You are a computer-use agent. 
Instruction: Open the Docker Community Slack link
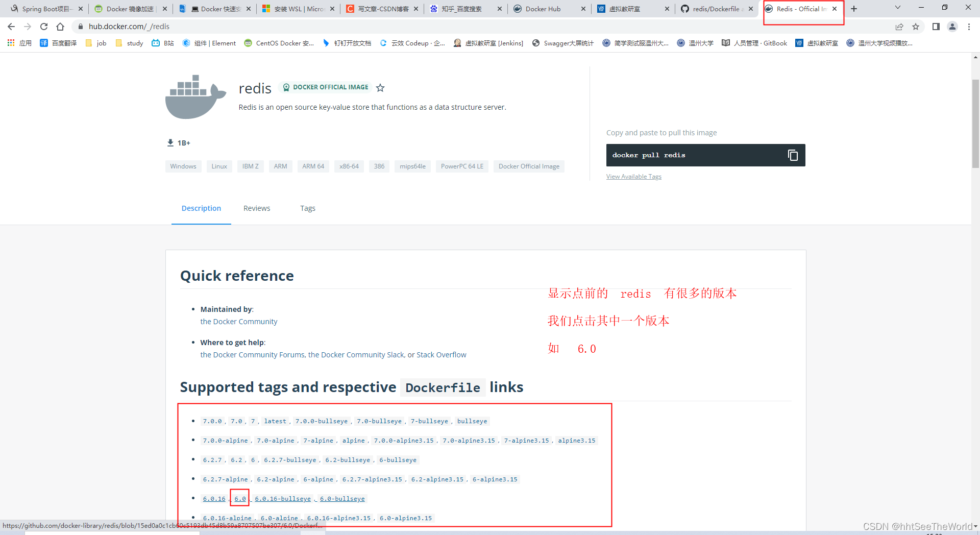tap(356, 355)
